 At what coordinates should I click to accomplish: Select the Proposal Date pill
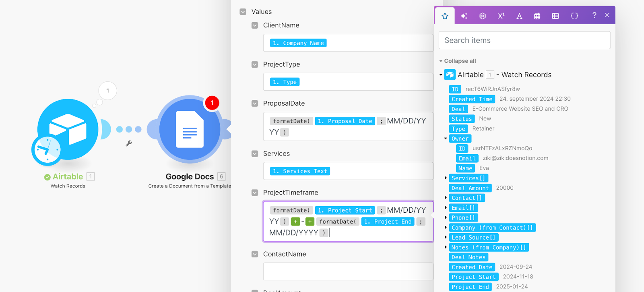345,121
